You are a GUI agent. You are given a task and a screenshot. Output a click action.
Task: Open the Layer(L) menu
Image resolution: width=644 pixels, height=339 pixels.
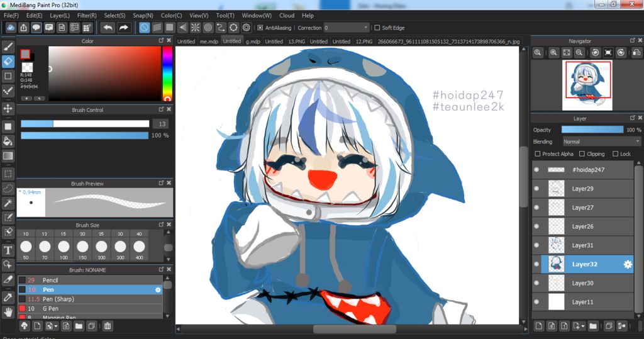pos(60,15)
